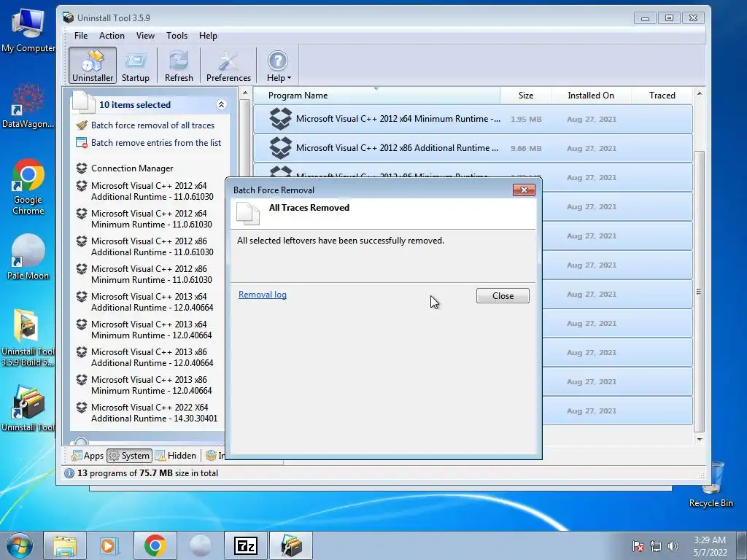The width and height of the screenshot is (747, 560).
Task: Click the info icon in the status bar
Action: tap(69, 472)
